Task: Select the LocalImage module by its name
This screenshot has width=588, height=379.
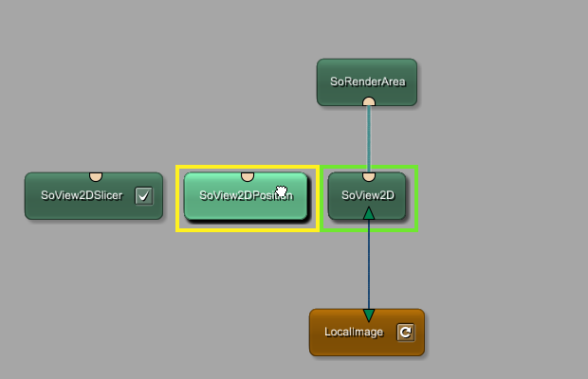Action: (x=353, y=333)
